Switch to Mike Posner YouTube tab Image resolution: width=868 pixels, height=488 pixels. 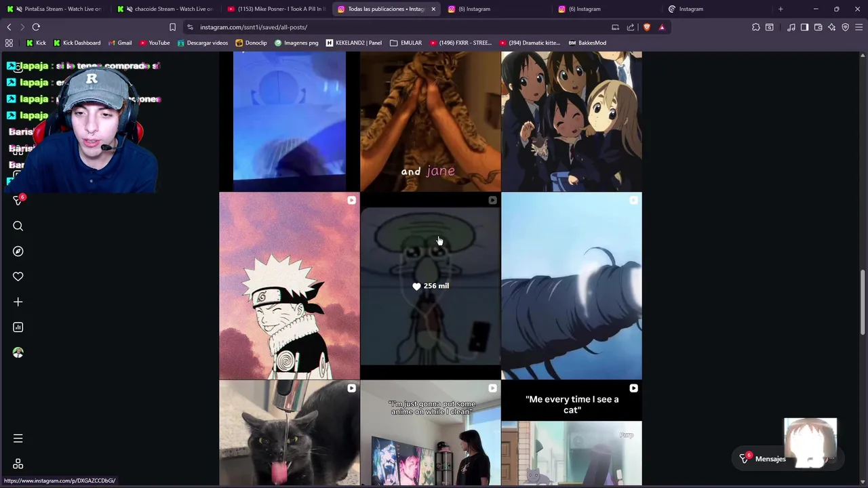[277, 9]
